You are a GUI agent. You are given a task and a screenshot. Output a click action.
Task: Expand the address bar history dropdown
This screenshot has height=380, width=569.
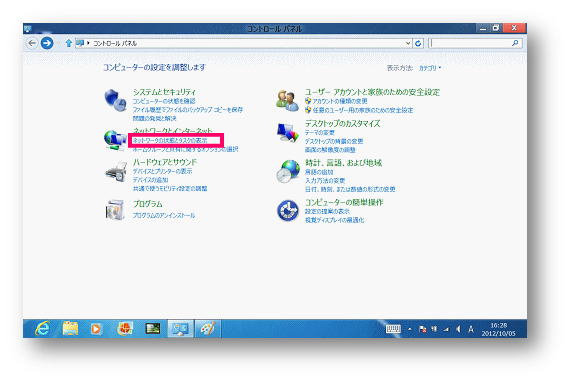(x=408, y=43)
